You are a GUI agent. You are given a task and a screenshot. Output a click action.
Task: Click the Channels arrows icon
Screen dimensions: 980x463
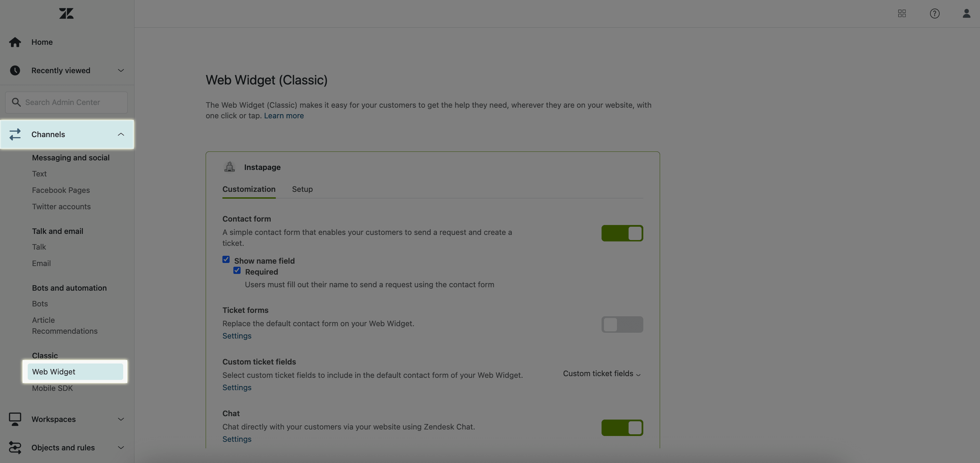pos(15,134)
